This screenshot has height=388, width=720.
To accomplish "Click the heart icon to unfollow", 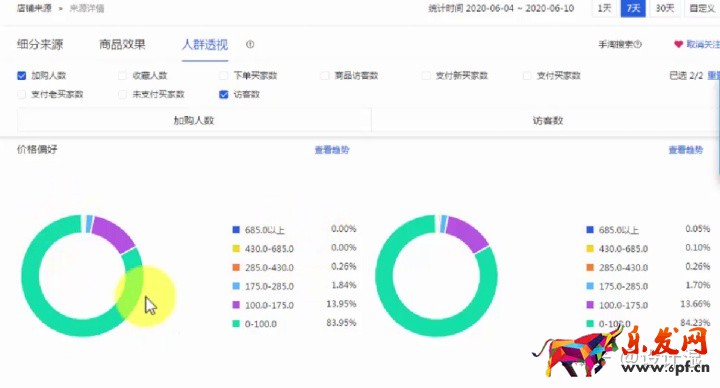I will (678, 44).
